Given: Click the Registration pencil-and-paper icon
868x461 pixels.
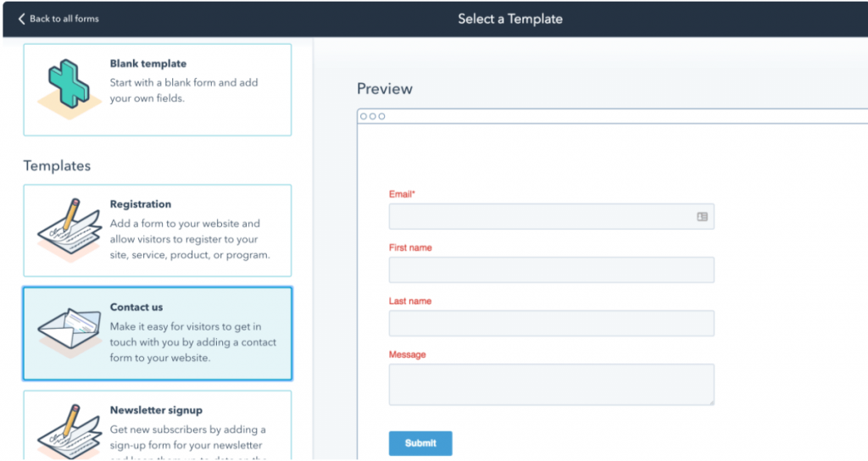Looking at the screenshot, I should point(70,230).
